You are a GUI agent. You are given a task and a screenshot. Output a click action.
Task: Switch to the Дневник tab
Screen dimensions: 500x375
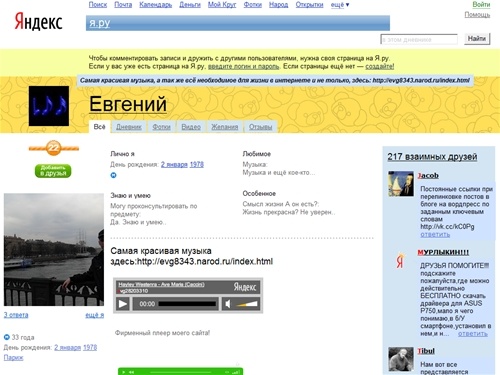tap(129, 127)
